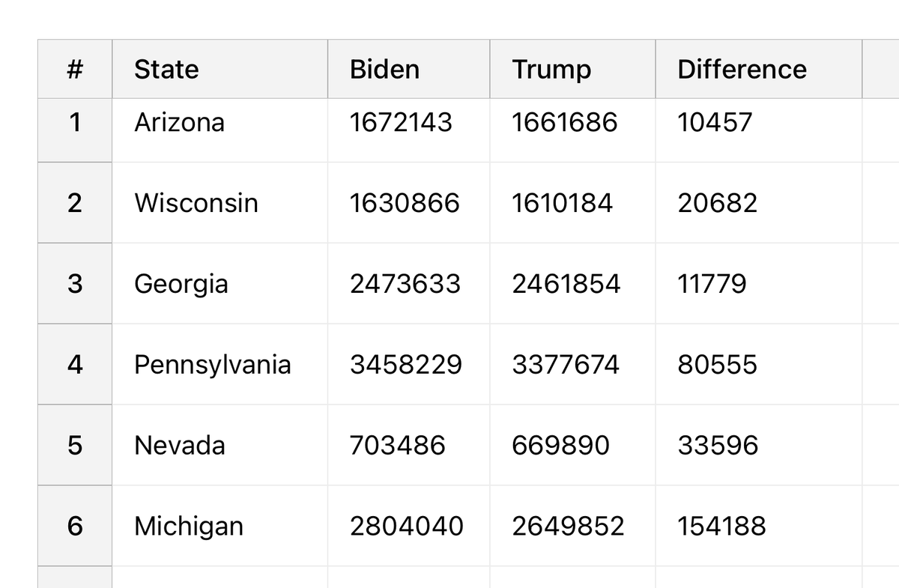Click the State column header

(166, 70)
